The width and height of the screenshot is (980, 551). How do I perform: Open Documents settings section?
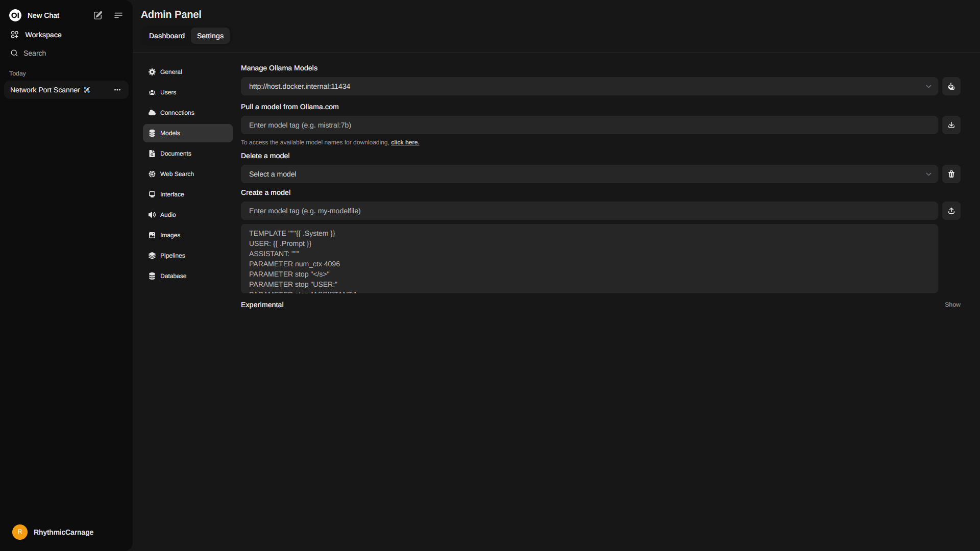(x=188, y=154)
